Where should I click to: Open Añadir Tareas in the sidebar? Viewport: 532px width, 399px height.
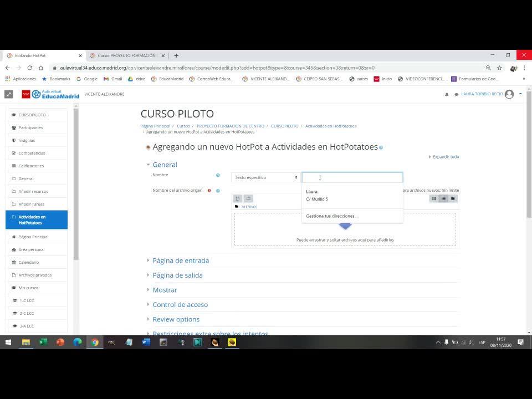[37, 204]
